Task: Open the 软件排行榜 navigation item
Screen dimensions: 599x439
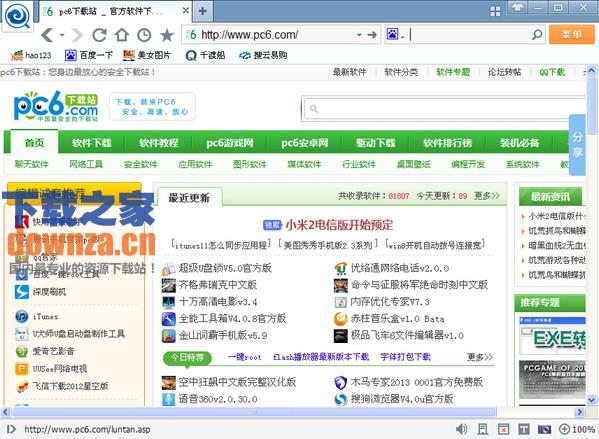Action: [x=447, y=143]
